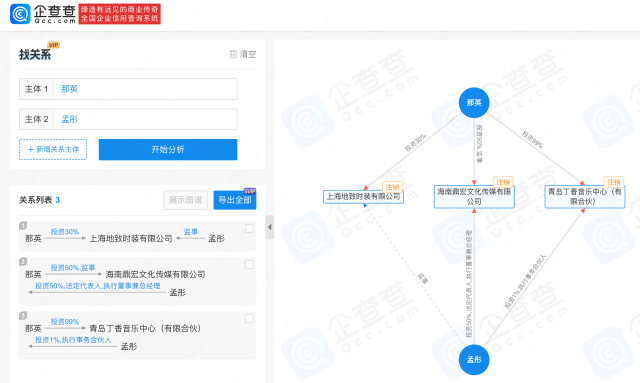Click the 展示图谱 button

tap(185, 200)
